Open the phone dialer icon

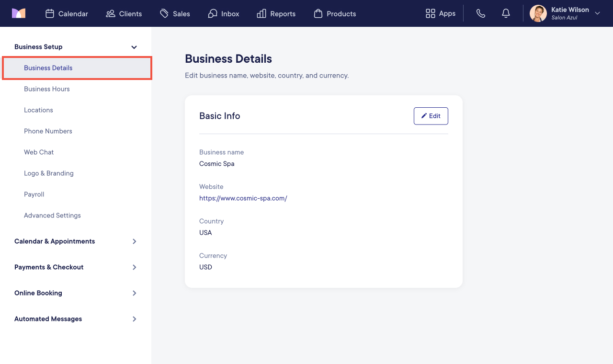[x=481, y=13]
